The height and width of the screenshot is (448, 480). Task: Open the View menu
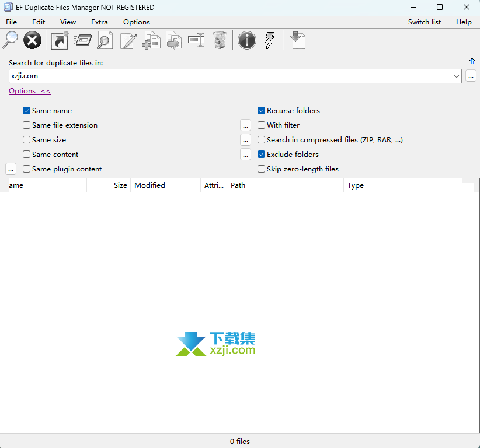point(68,22)
